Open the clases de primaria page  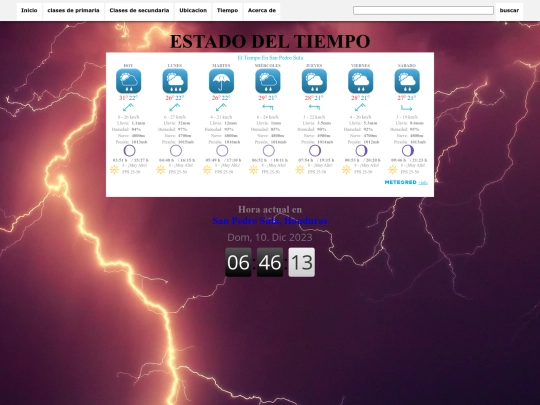[73, 10]
